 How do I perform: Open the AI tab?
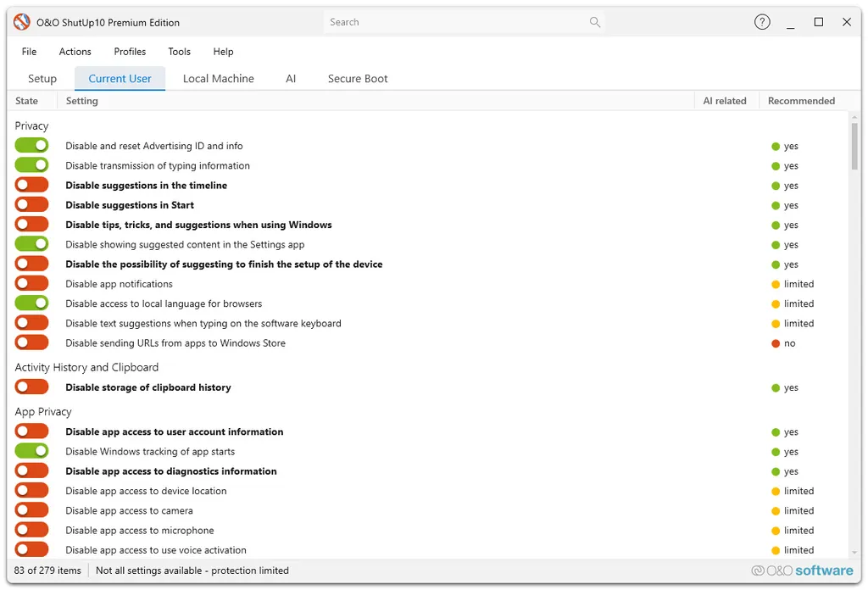coord(291,79)
